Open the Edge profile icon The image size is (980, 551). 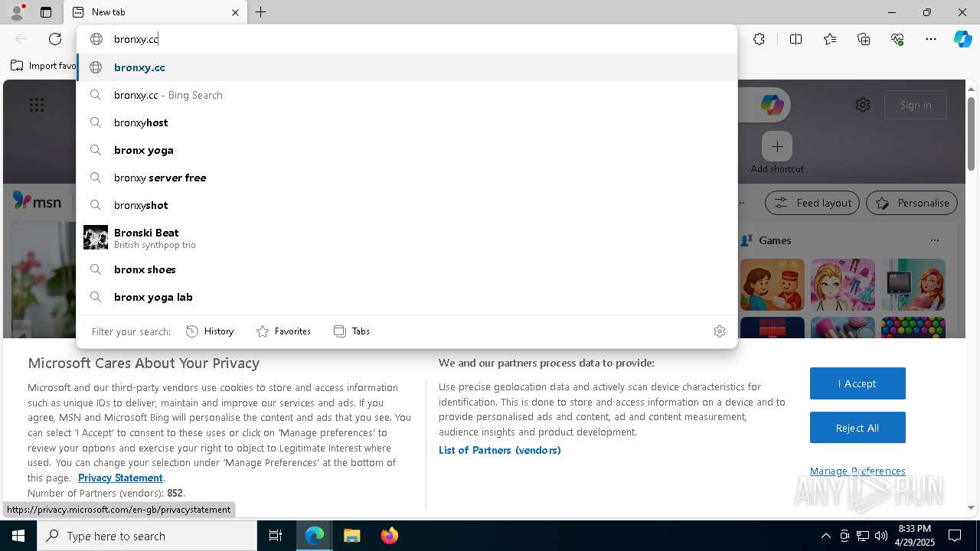click(x=17, y=12)
